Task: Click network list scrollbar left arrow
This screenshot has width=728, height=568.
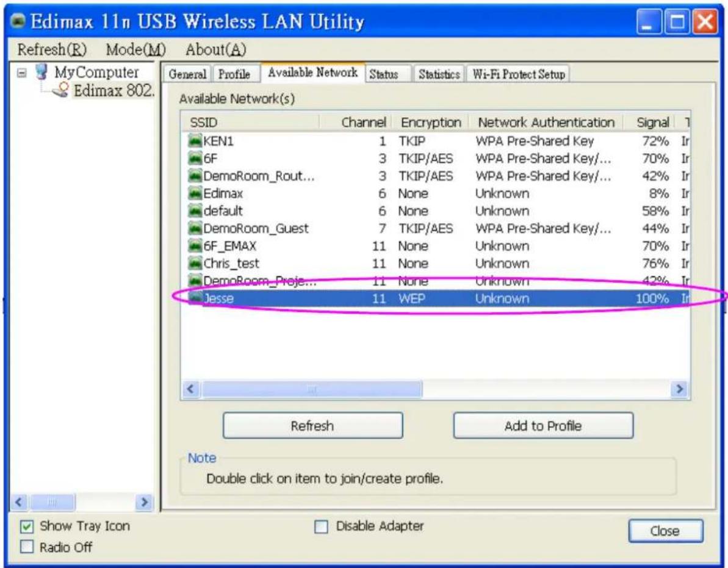Action: coord(190,389)
